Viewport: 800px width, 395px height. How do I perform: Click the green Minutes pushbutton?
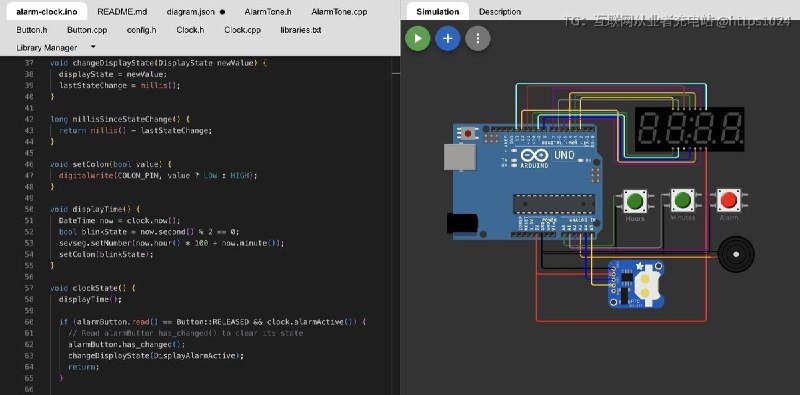(x=682, y=201)
